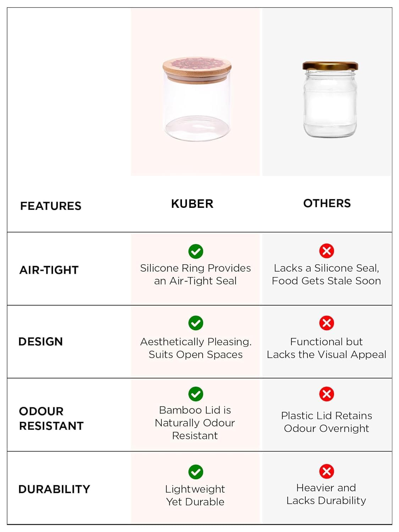Click the ODOUR RESISTANT feature label
The height and width of the screenshot is (532, 399).
[51, 419]
